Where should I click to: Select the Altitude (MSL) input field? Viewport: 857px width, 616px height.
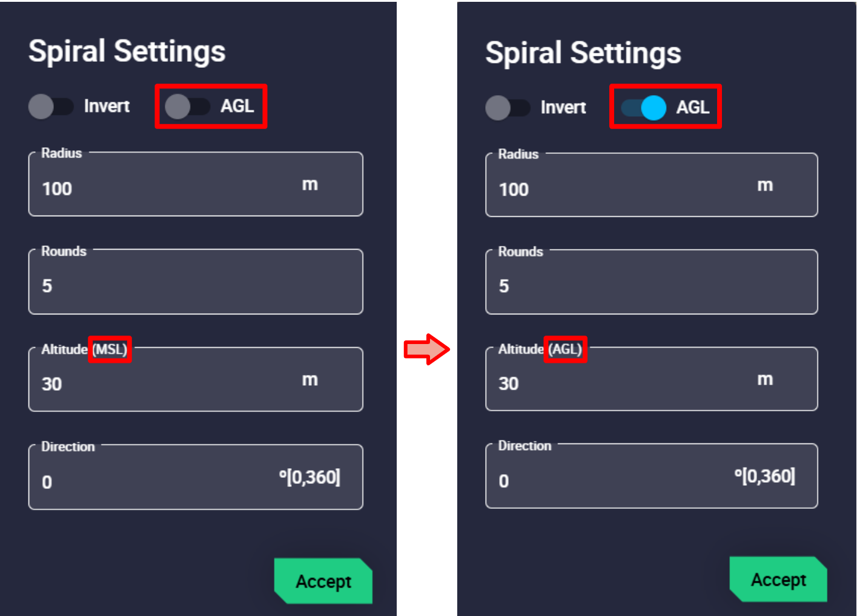(x=170, y=383)
